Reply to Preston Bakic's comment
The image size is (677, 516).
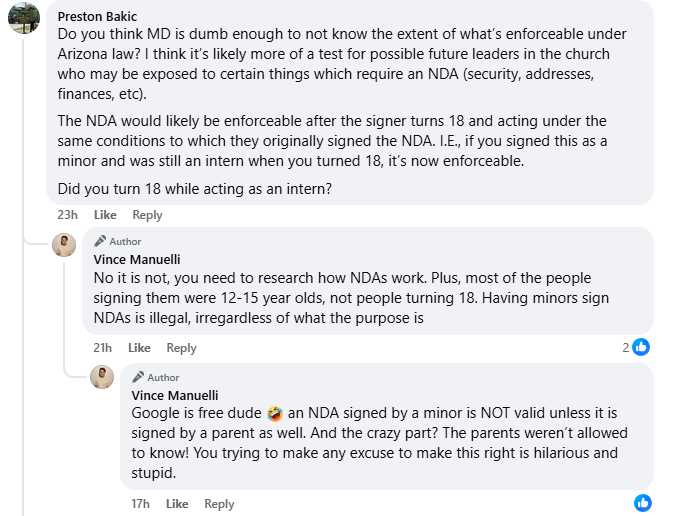(147, 215)
